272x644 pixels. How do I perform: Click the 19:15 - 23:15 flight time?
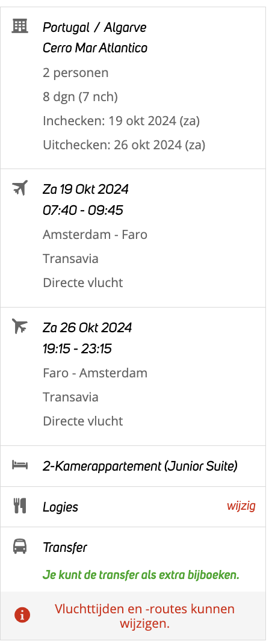(x=77, y=348)
